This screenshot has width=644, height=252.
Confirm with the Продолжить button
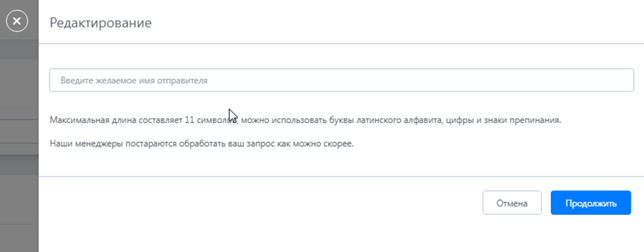[x=590, y=202]
